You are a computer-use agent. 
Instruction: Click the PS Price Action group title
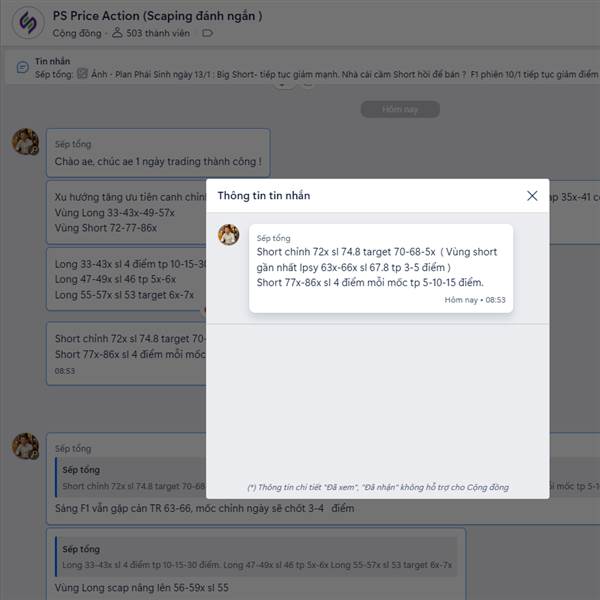(x=157, y=16)
